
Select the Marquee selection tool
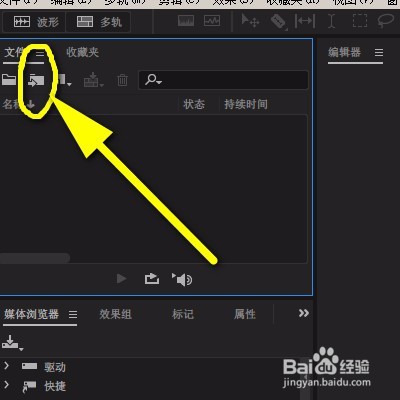click(360, 21)
